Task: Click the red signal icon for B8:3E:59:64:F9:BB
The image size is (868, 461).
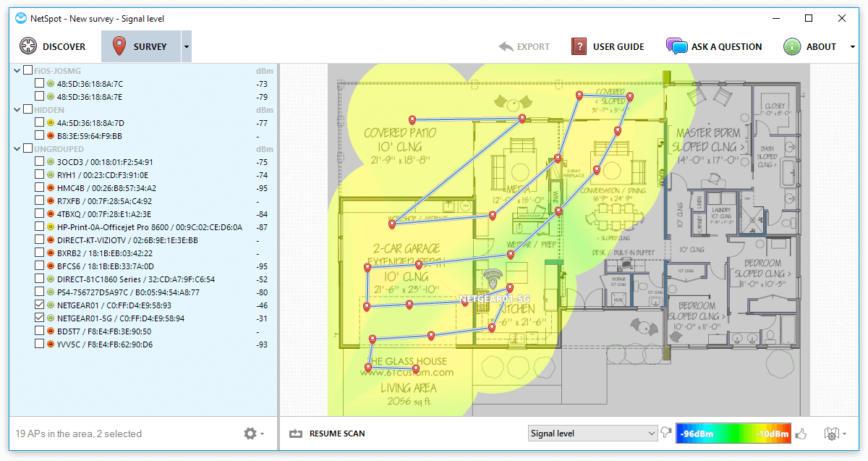Action: (51, 136)
